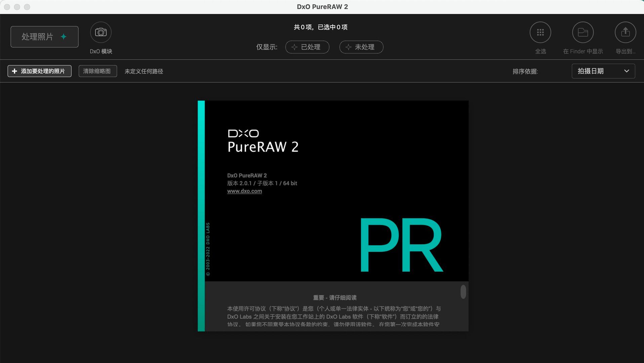Click the 全选 select all grid icon
The image size is (644, 363).
[540, 33]
